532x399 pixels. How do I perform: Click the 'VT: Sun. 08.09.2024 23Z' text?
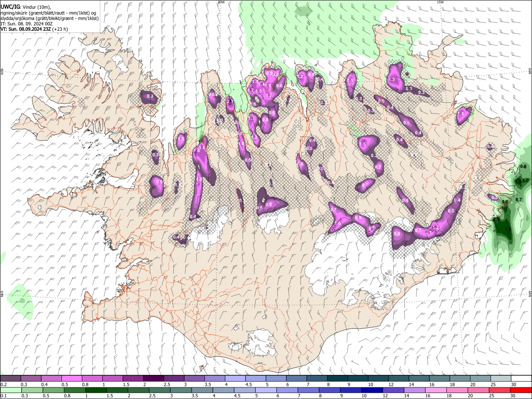(26, 29)
